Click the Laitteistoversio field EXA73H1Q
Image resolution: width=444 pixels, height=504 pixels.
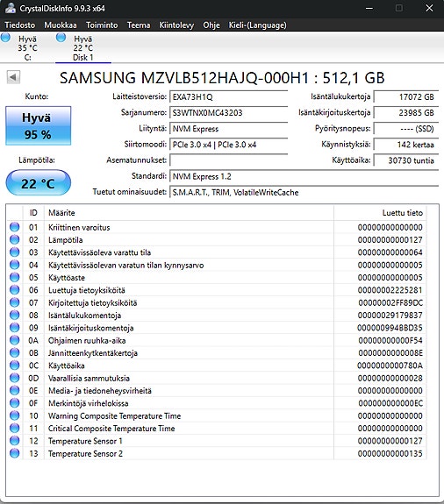(228, 96)
